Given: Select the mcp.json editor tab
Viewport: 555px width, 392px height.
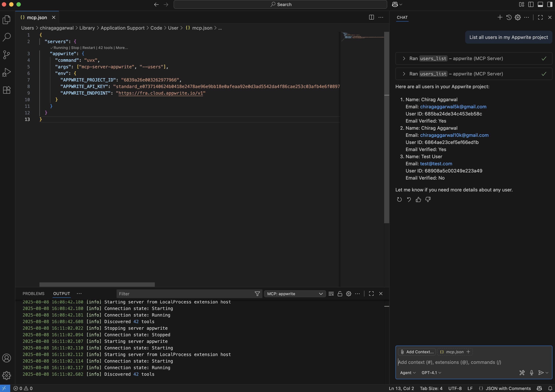Looking at the screenshot, I should point(37,17).
